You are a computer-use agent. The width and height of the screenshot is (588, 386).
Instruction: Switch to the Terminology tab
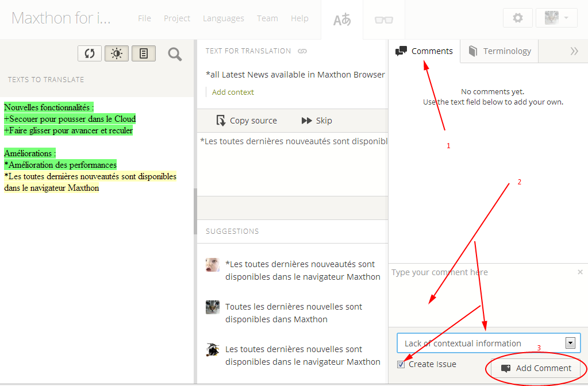point(499,51)
